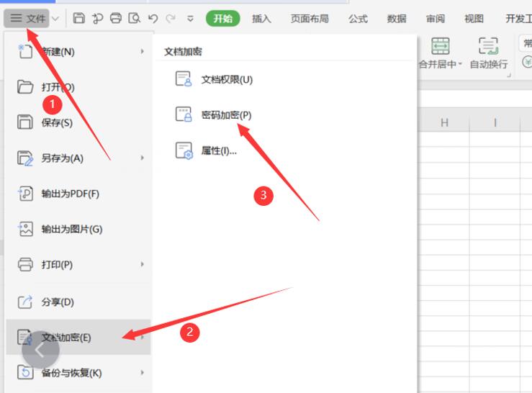Click the print preview icon

pos(134,19)
